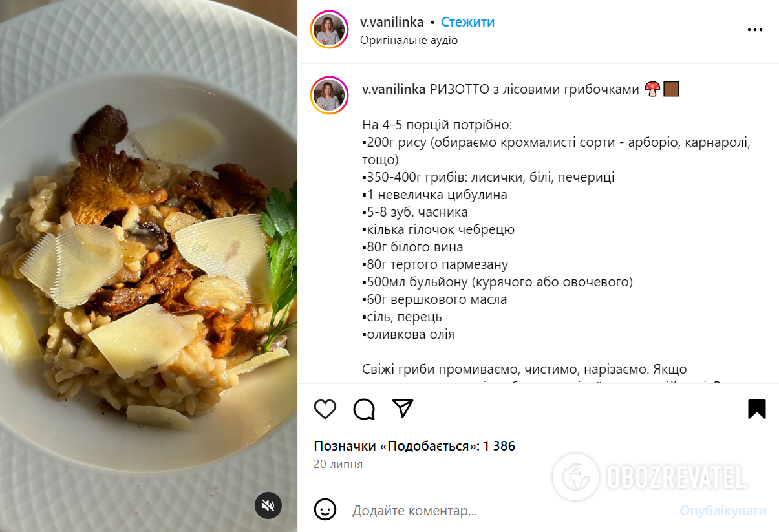
Task: Open v.vanilinka username in header
Action: [392, 22]
